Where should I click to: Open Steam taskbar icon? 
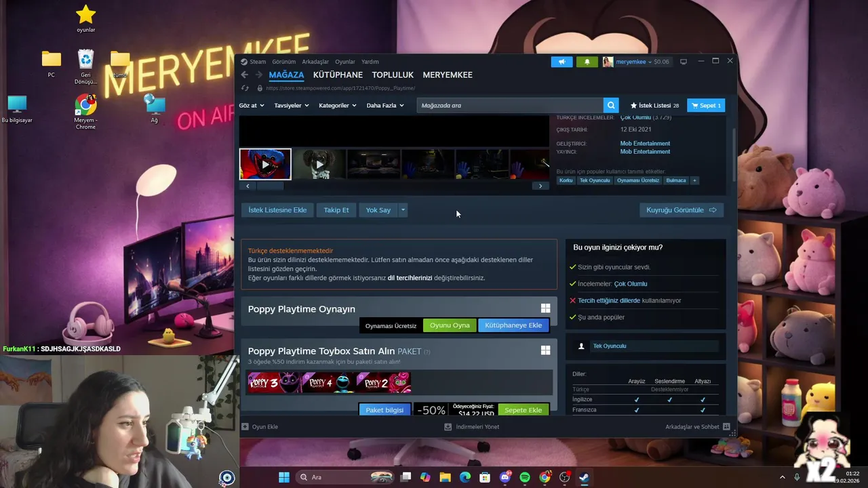(x=584, y=477)
